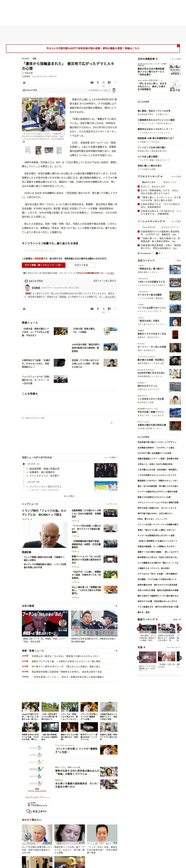This screenshot has width=186, height=868.
Task: Open フォトギャラリー link
Action: [174, 647]
